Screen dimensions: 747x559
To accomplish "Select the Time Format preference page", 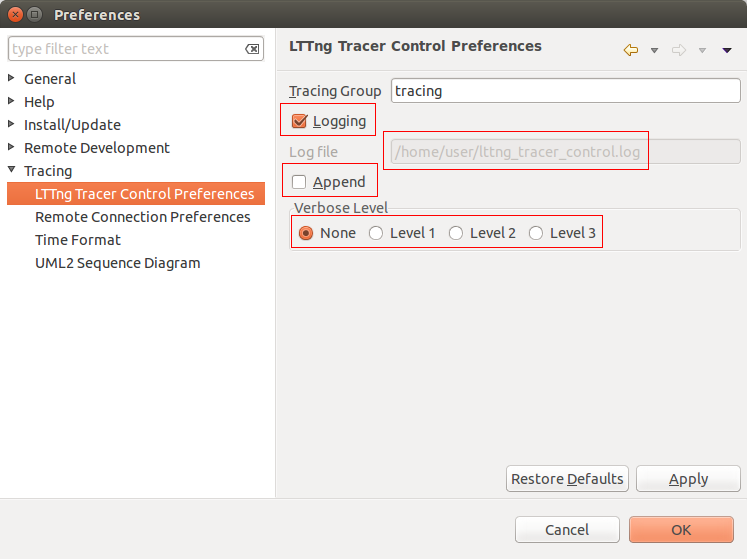I will [78, 240].
